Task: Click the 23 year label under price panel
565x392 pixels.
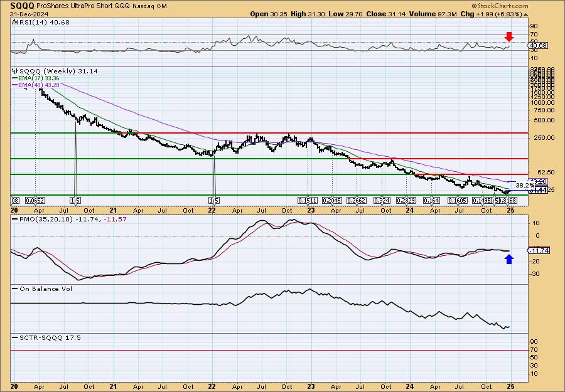Action: [311, 210]
